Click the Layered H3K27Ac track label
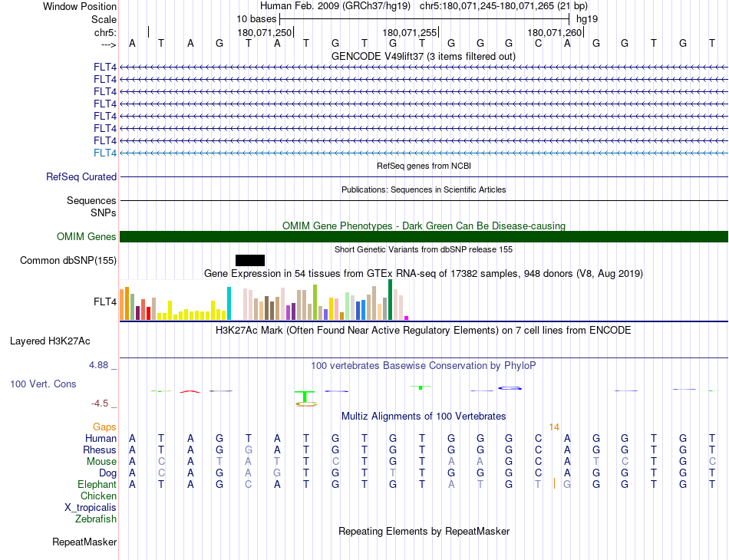Screen dimensions: 729x560 (x=50, y=341)
